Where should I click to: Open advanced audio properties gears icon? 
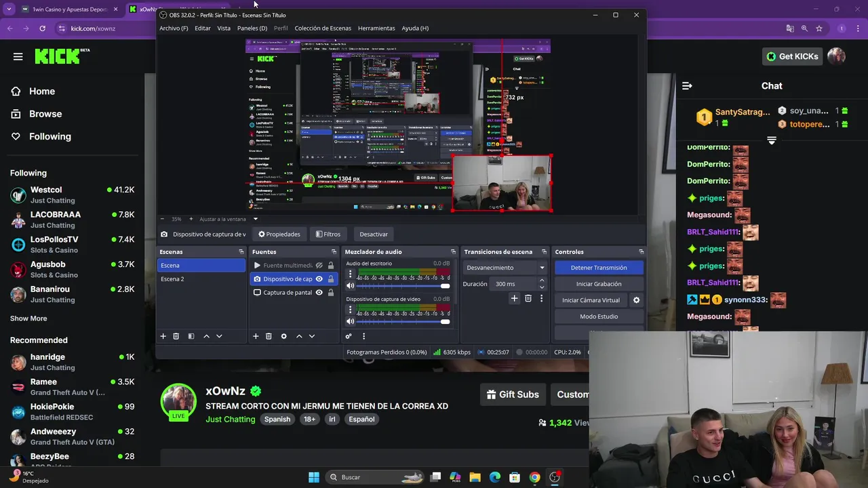click(x=349, y=336)
